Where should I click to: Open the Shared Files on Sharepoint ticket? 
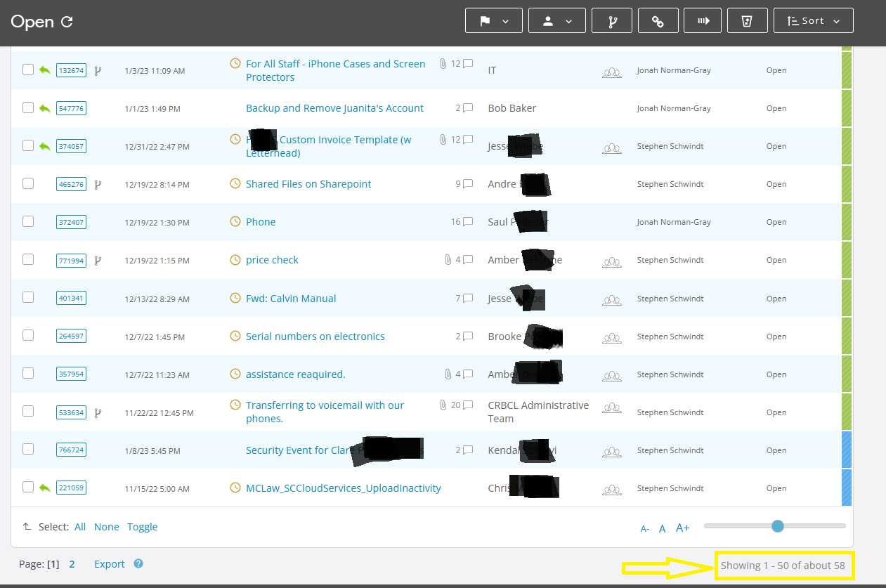click(x=308, y=184)
